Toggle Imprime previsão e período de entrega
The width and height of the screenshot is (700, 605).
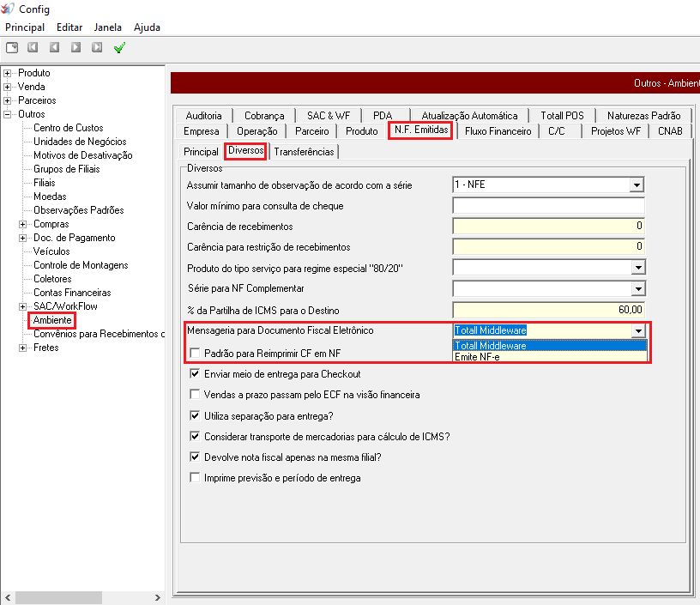tap(196, 477)
